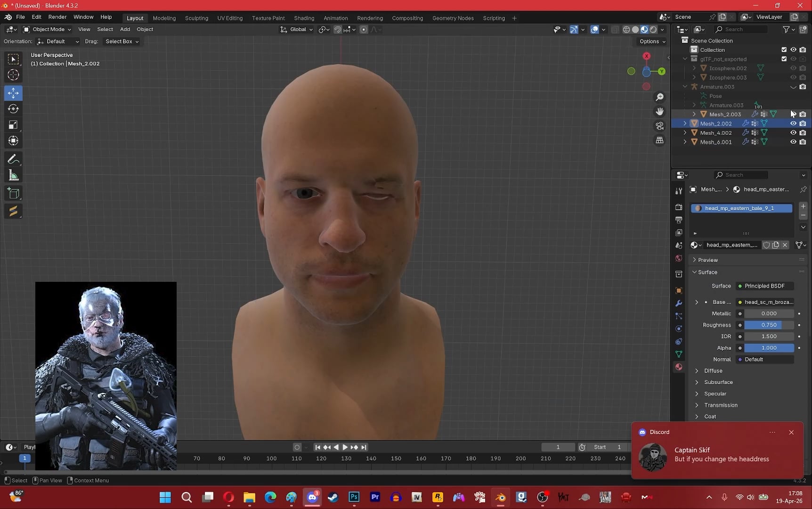Activate the Annotate pencil tool

13,159
